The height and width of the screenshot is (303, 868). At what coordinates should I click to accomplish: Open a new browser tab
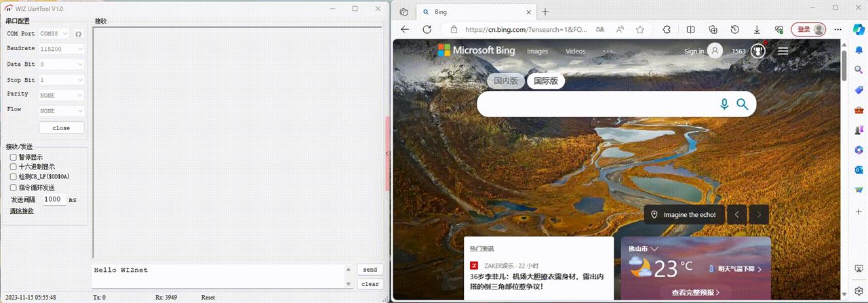(x=545, y=12)
